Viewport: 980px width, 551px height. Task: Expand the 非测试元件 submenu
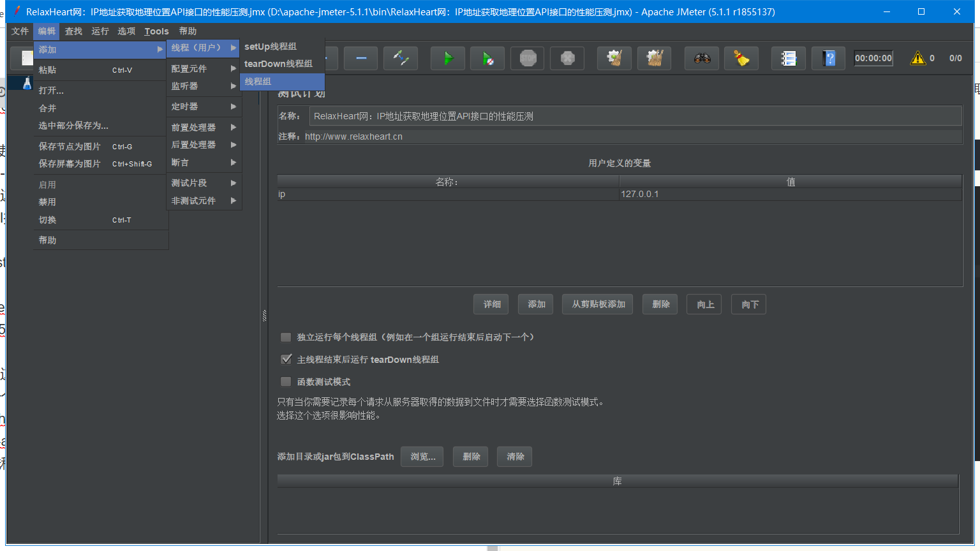[203, 201]
